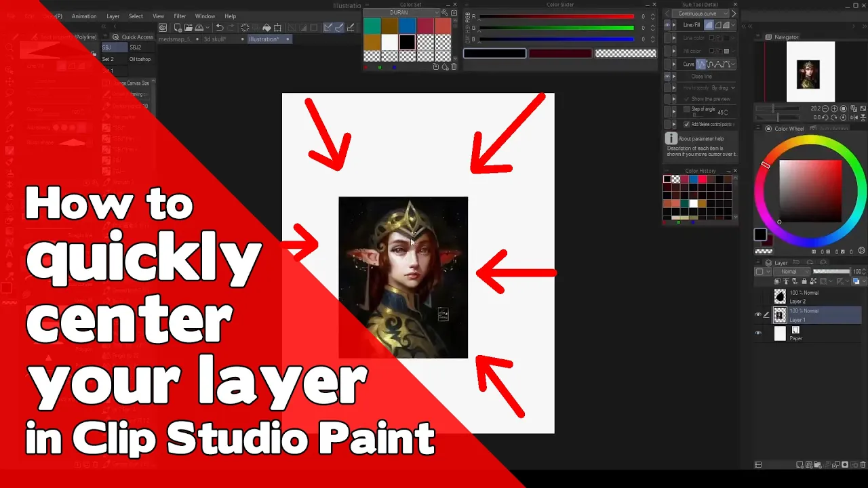Image resolution: width=868 pixels, height=488 pixels.
Task: Select the teal green color swatch
Action: [x=372, y=26]
